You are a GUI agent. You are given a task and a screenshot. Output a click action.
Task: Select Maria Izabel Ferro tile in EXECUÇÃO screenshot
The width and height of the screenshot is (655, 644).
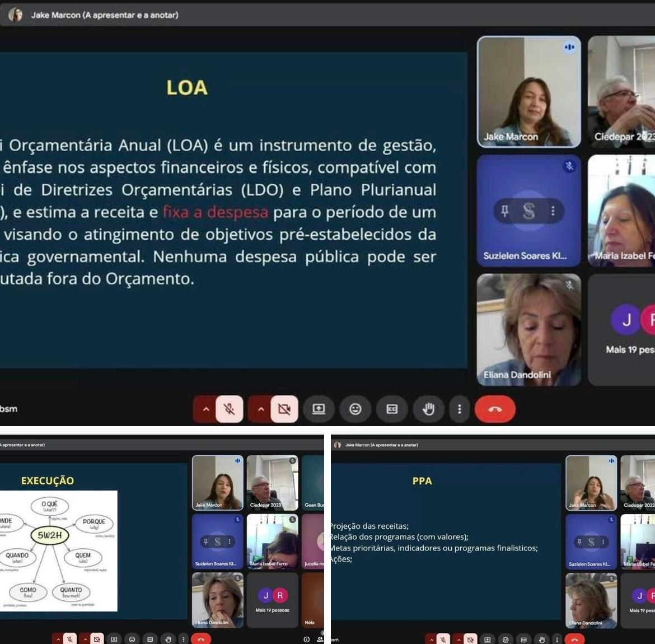[x=273, y=541]
